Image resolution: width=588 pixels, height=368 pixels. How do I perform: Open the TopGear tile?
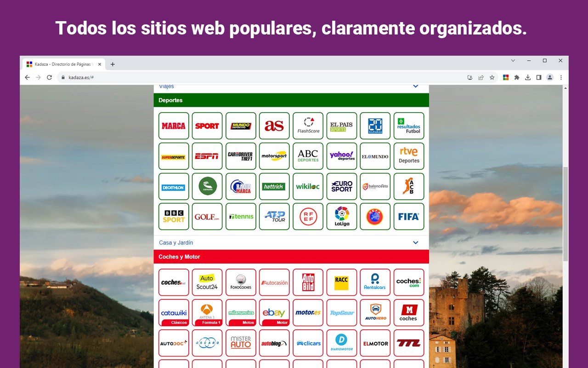pyautogui.click(x=342, y=313)
